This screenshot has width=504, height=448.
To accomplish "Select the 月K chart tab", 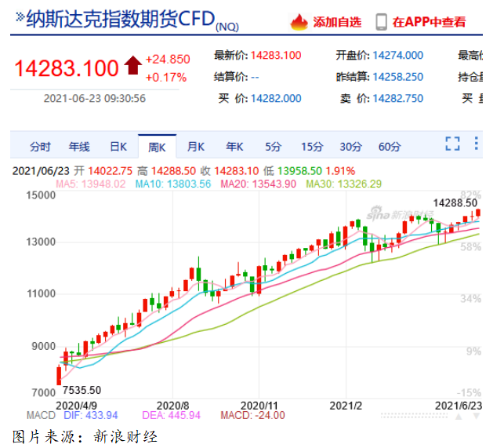I will 196,147.
